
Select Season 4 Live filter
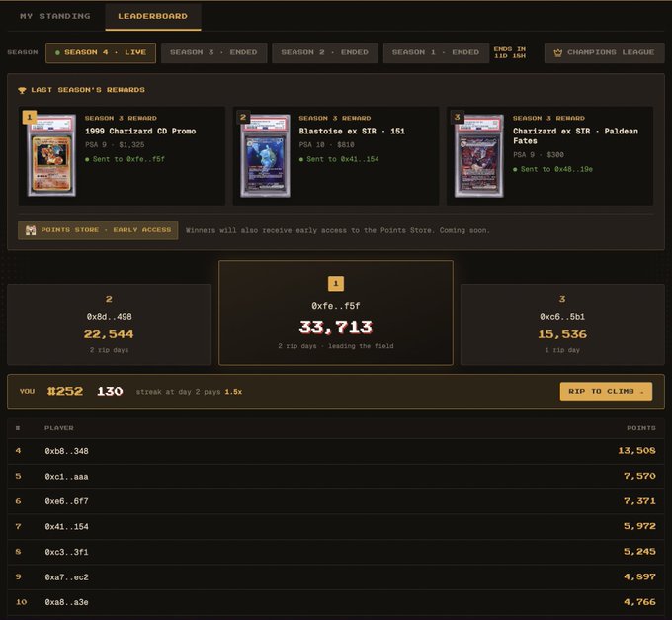[x=101, y=52]
